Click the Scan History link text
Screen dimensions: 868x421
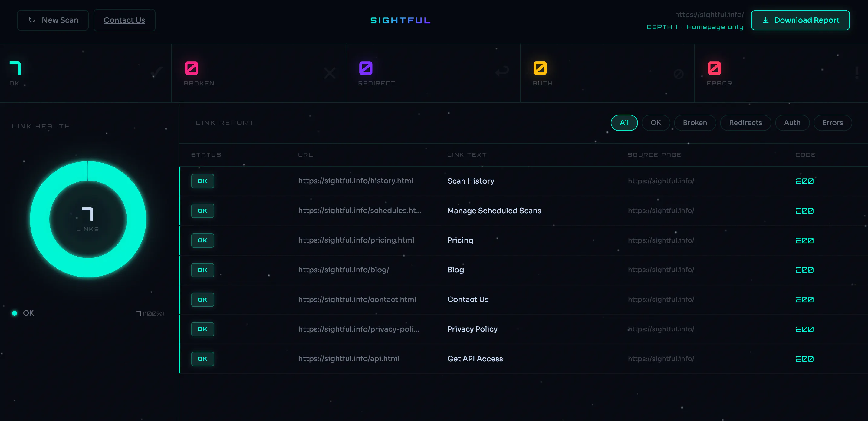[x=471, y=181]
